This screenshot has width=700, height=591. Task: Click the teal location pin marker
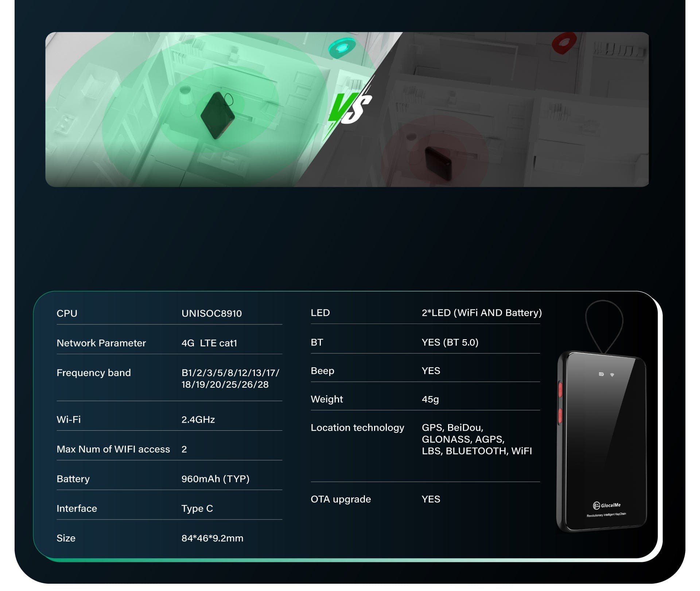(x=342, y=48)
